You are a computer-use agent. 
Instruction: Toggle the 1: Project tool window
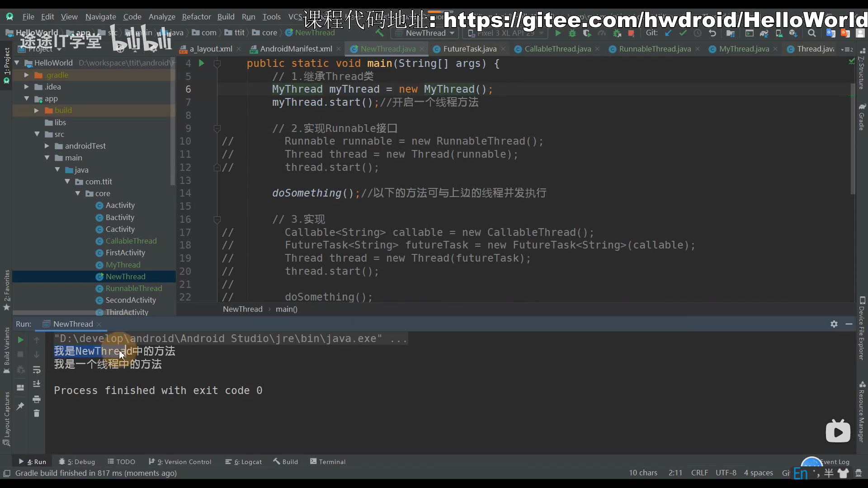click(x=6, y=66)
